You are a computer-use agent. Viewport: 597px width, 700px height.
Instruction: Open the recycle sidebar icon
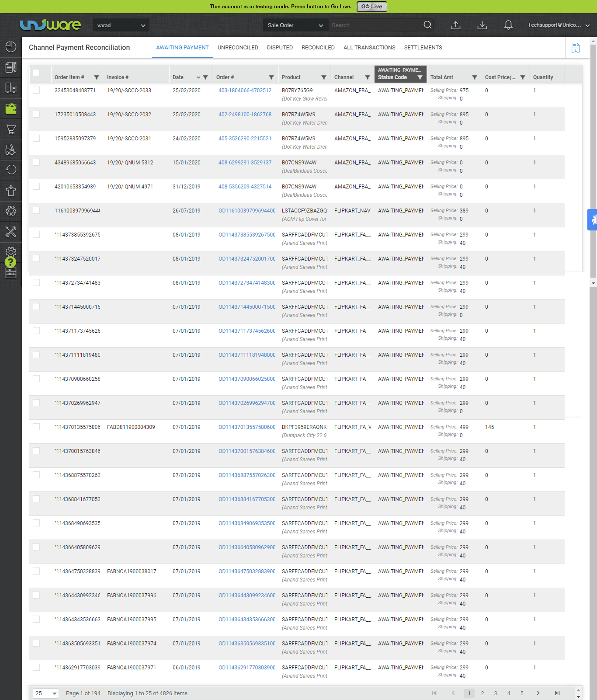[11, 211]
